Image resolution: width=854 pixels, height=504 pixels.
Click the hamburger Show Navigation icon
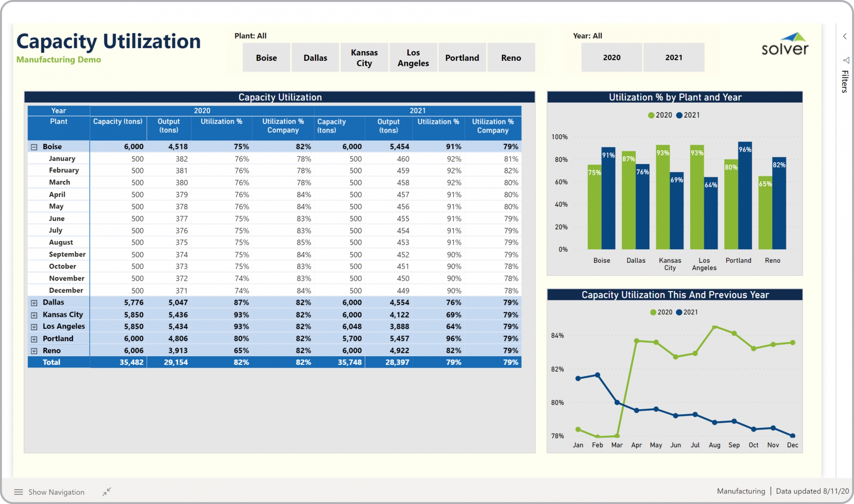point(18,492)
